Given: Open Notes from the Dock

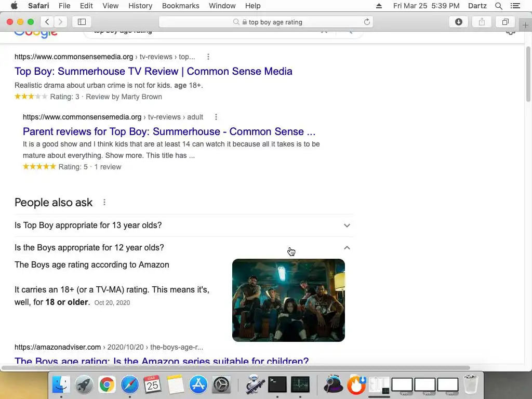Looking at the screenshot, I should 176,385.
